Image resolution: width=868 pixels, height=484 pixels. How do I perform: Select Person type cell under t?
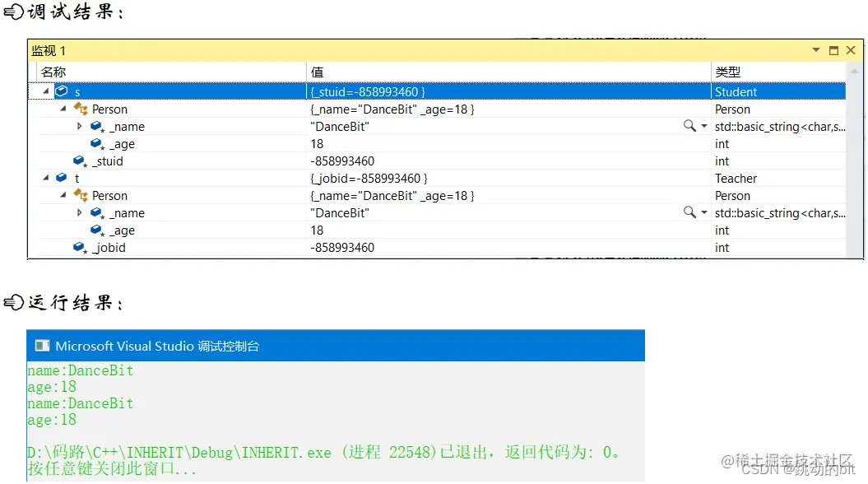click(x=732, y=196)
